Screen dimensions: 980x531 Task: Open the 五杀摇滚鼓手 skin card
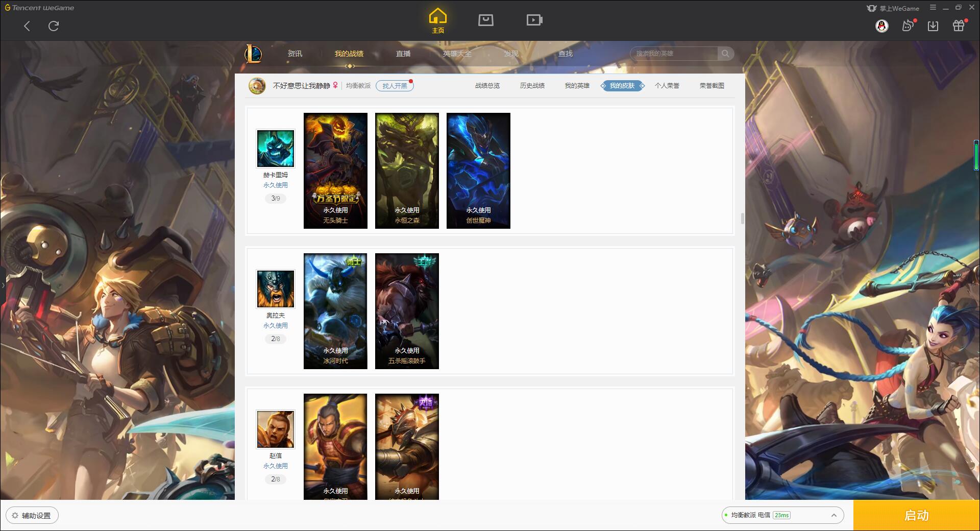(407, 311)
